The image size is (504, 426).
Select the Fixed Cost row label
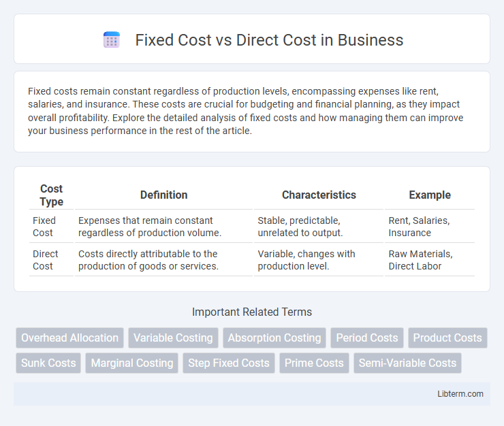click(44, 227)
